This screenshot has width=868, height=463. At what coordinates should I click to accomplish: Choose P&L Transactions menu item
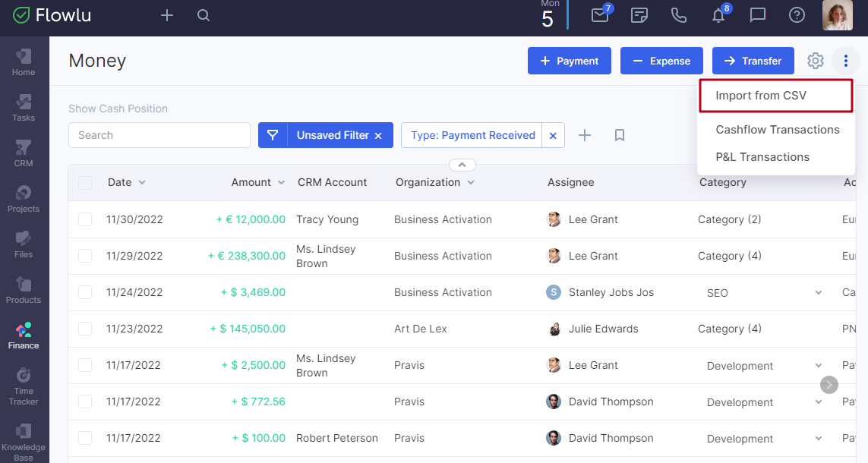pos(762,157)
